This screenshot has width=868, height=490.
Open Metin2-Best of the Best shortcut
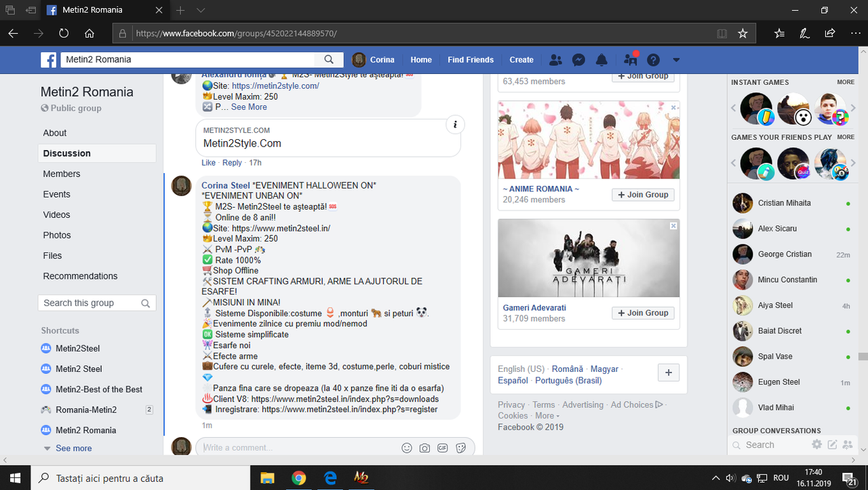coord(99,390)
